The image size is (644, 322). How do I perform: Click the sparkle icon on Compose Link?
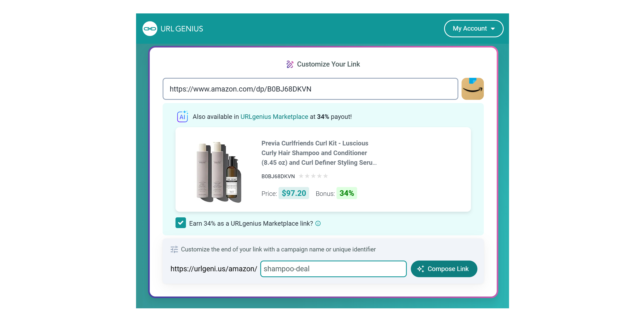(420, 269)
